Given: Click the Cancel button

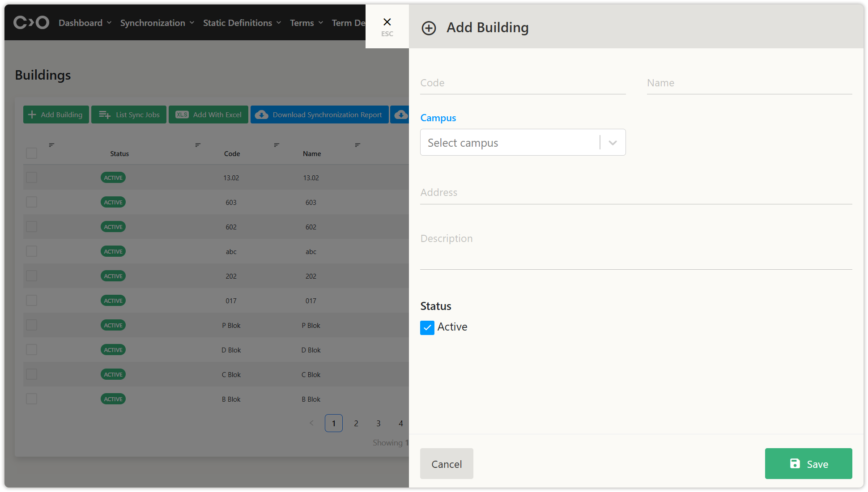Looking at the screenshot, I should click(446, 464).
